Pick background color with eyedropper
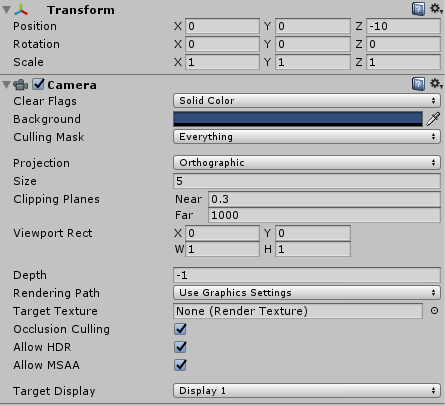 (433, 119)
